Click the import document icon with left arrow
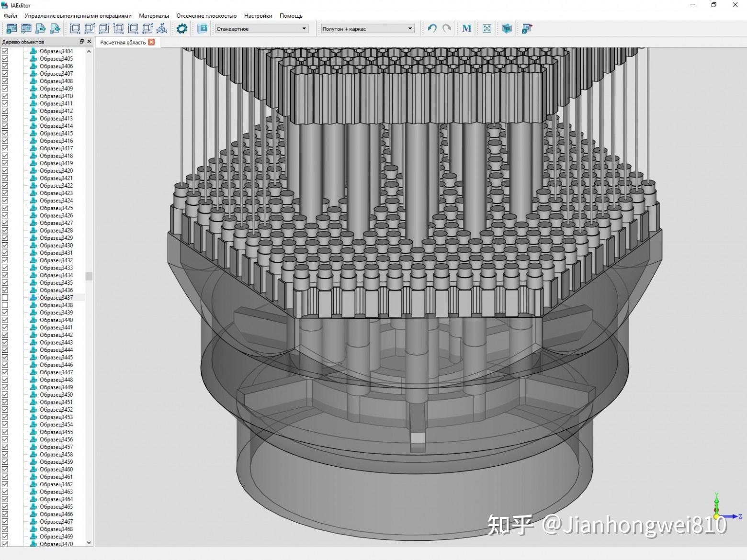The image size is (747, 560). tap(55, 28)
